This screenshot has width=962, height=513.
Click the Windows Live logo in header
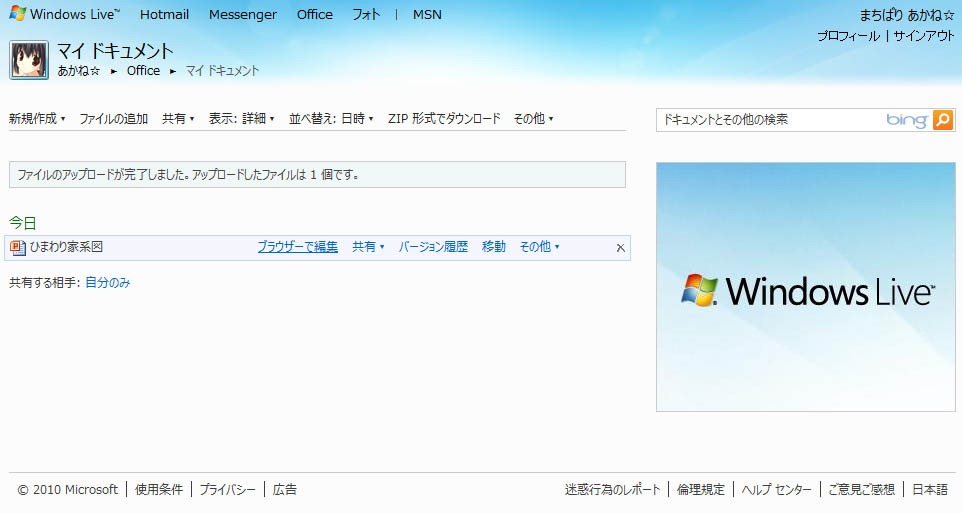coord(64,14)
